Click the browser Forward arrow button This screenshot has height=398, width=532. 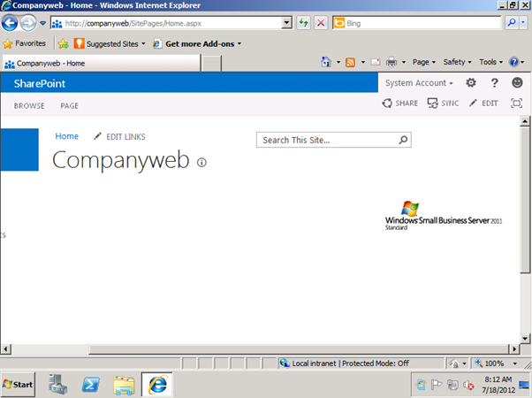point(27,23)
